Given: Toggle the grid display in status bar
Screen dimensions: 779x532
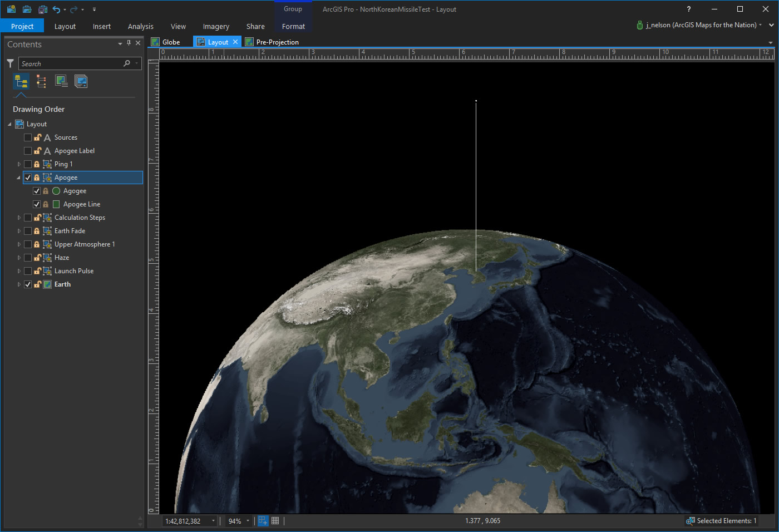Looking at the screenshot, I should [x=275, y=521].
